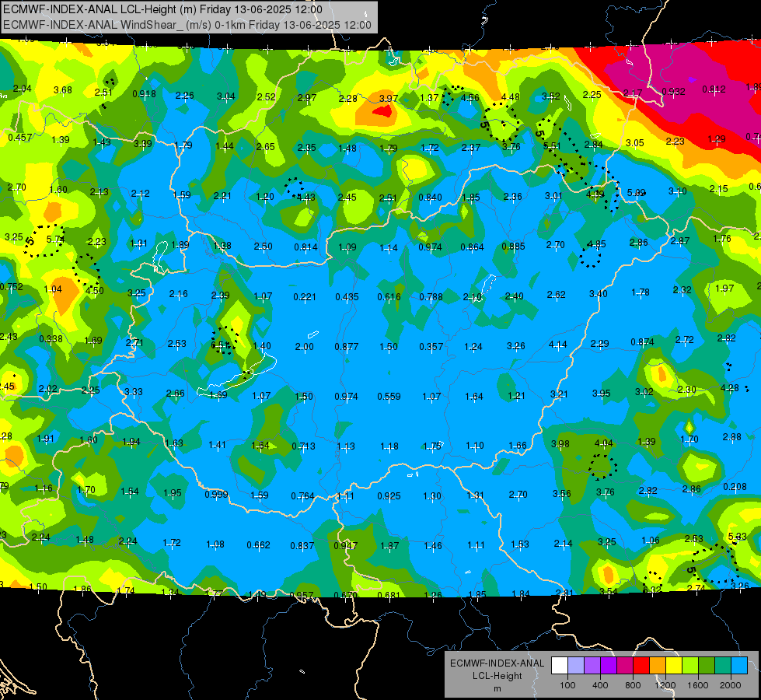This screenshot has height=700, width=761.
Task: Click the legend tick label 1600
Action: tap(698, 685)
